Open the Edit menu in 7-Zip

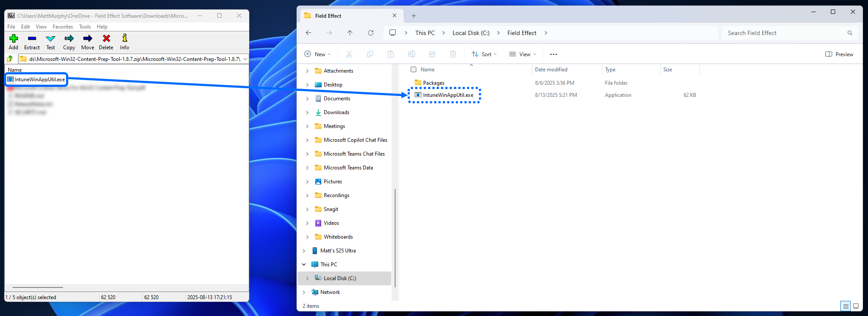[x=25, y=27]
